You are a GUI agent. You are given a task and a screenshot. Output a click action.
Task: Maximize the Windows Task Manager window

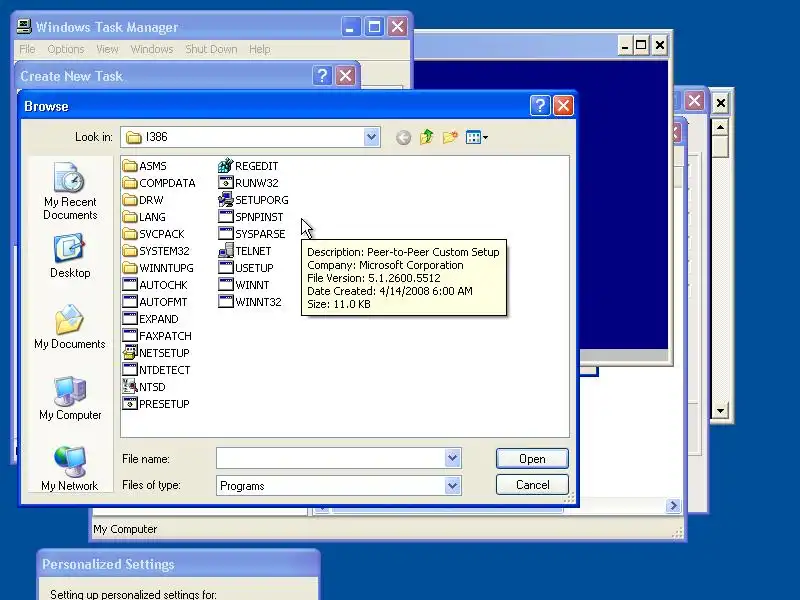point(374,27)
